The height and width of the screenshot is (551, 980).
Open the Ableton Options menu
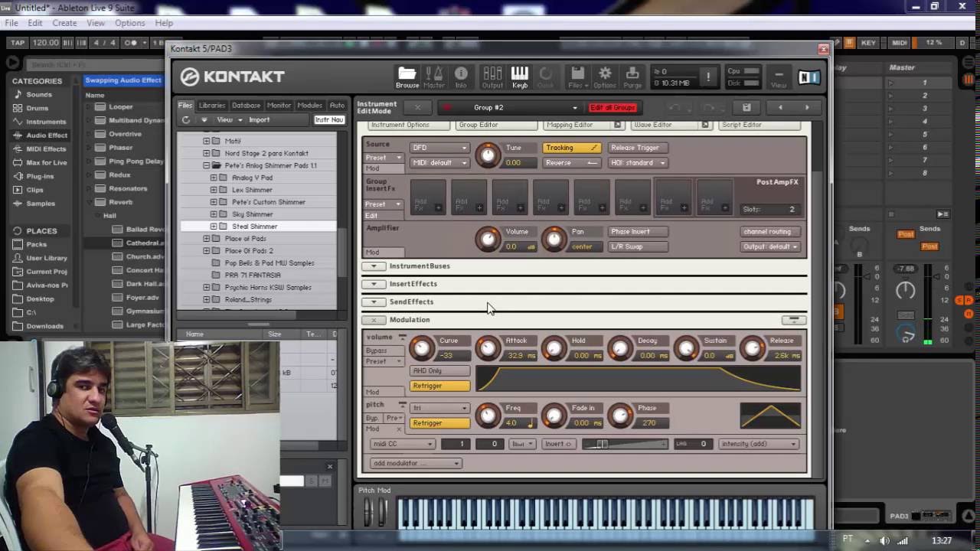pos(129,23)
